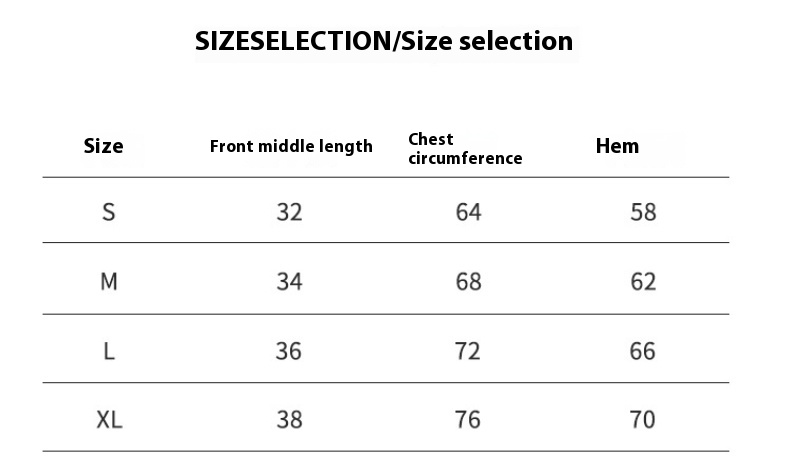Click front length value 34
Viewport: 794px width, 476px height.
pos(289,282)
